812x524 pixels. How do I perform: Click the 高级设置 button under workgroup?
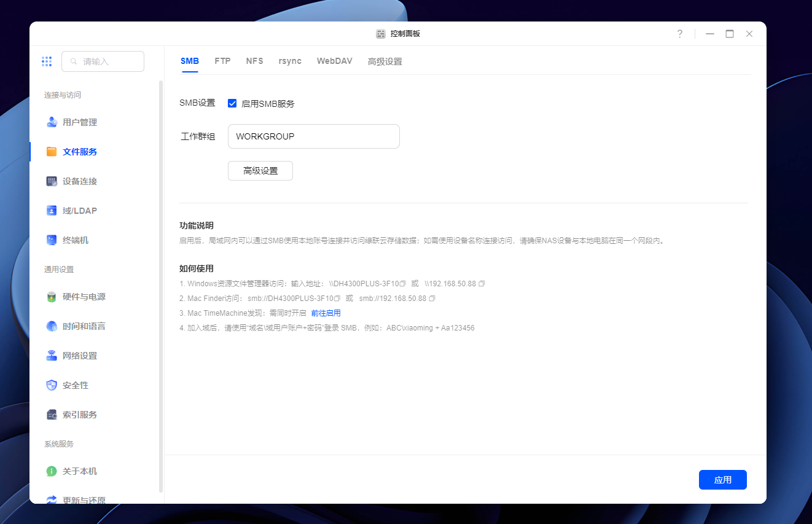click(260, 171)
